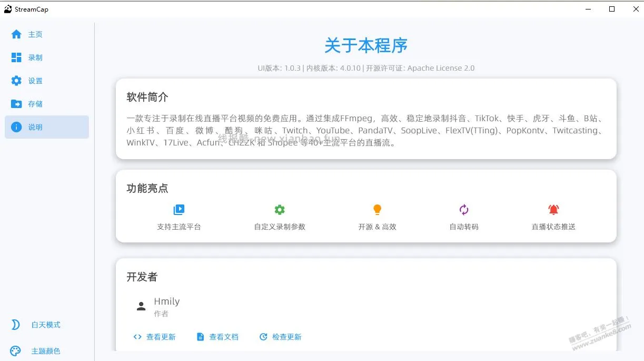Screen dimensions: 644x361
Task: Minimize the StreamCap window
Action: tap(588, 9)
